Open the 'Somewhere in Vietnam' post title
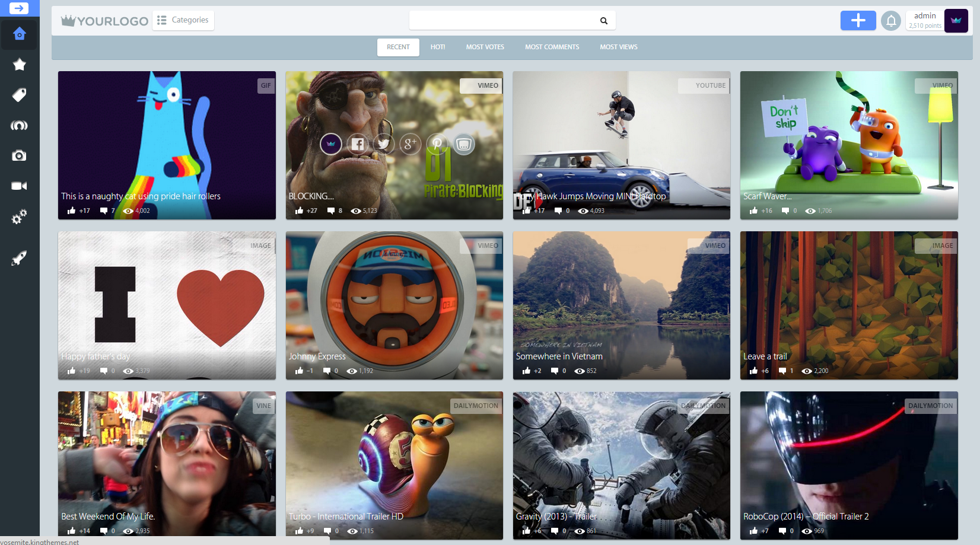The height and width of the screenshot is (545, 980). [559, 356]
